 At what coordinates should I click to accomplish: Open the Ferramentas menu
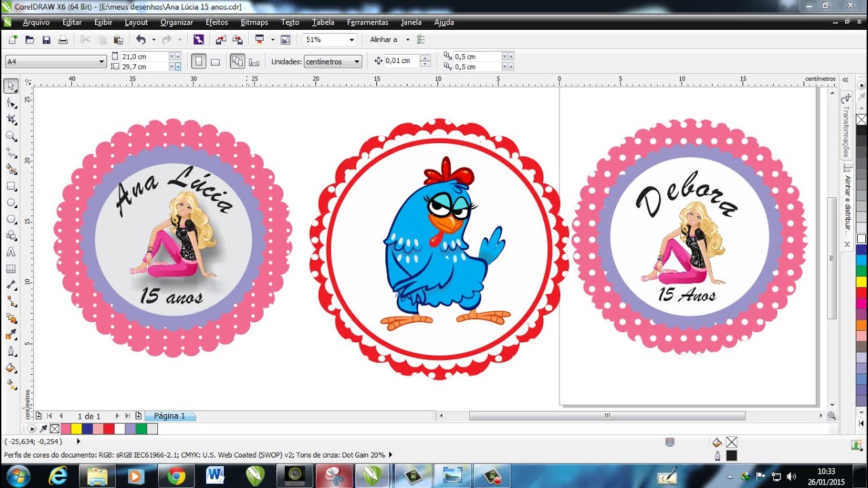click(x=368, y=22)
